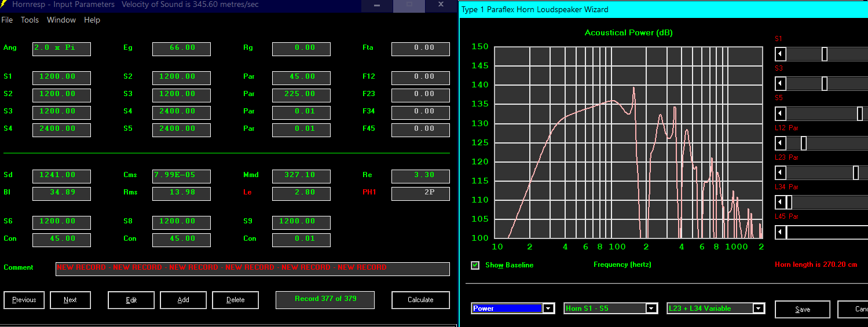
Task: Click left arrow of S1 slider
Action: pyautogui.click(x=781, y=54)
